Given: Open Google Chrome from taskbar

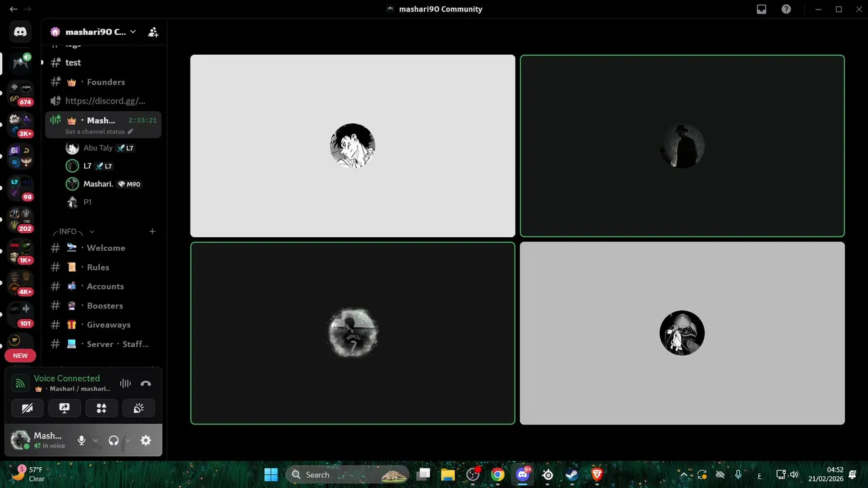Looking at the screenshot, I should [498, 474].
